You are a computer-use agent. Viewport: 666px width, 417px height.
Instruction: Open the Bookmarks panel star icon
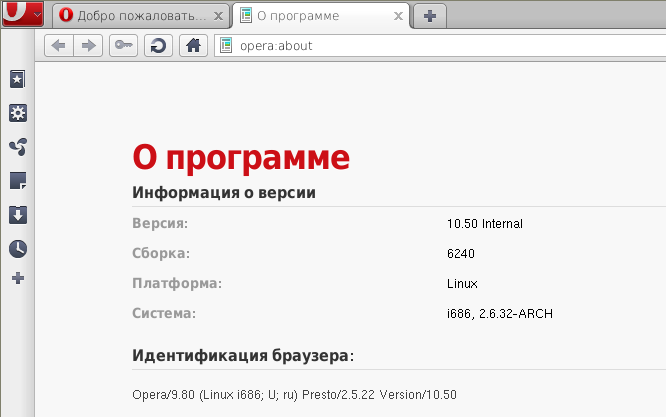click(x=17, y=79)
